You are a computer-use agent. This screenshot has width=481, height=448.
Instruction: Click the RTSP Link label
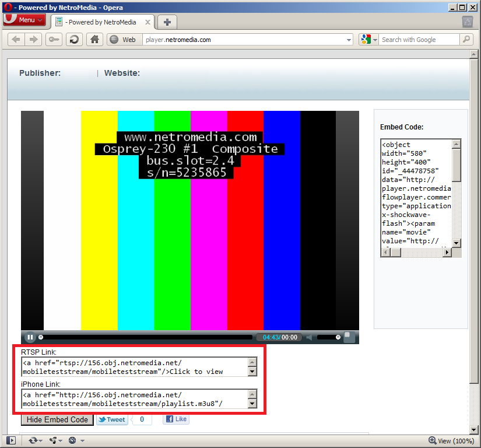tap(38, 352)
